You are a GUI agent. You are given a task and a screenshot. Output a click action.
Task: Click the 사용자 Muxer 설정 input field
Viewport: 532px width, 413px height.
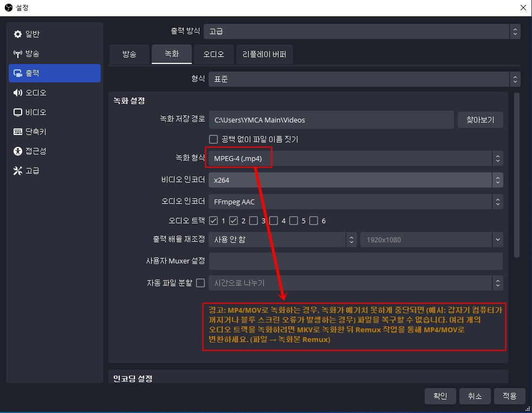(355, 261)
